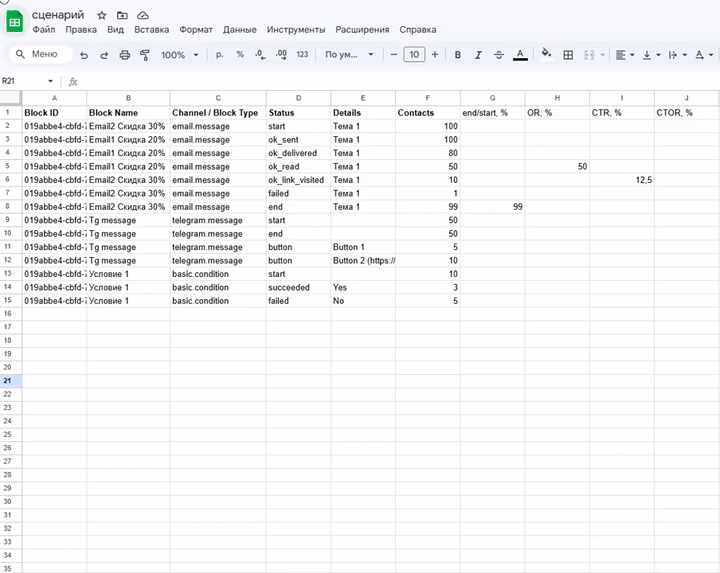Click the increase font size plus button
This screenshot has width=720, height=573.
coord(435,55)
